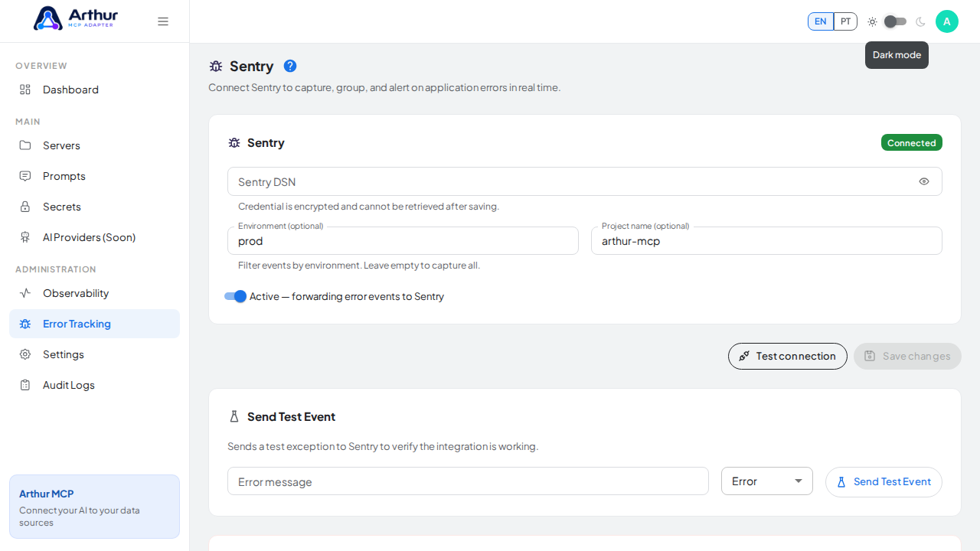
Task: Click the bug icon in the Sentry card header
Action: click(234, 143)
